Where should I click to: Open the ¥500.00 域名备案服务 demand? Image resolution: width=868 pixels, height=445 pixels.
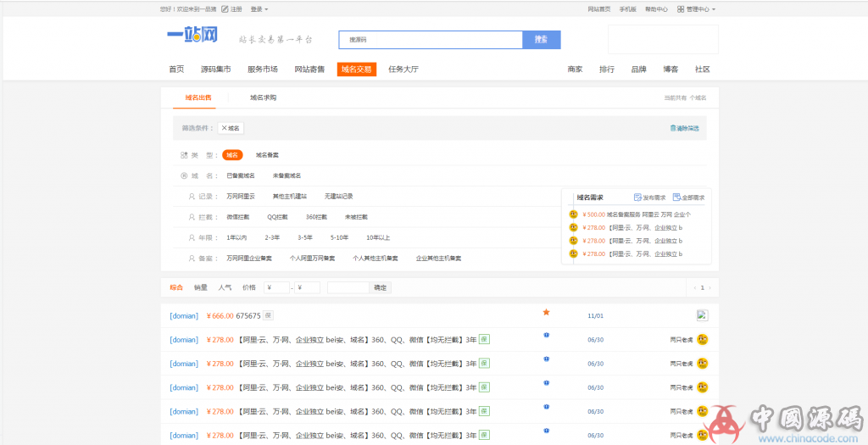(x=637, y=214)
